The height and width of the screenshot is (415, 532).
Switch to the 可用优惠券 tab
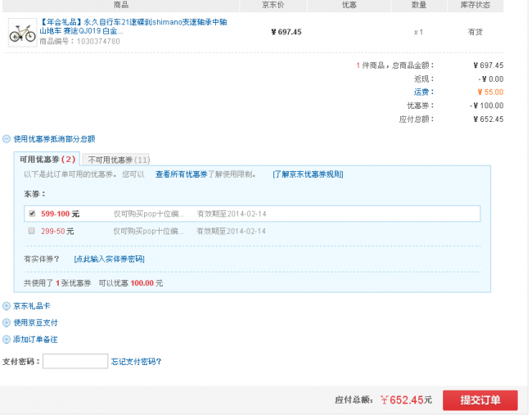click(x=47, y=160)
